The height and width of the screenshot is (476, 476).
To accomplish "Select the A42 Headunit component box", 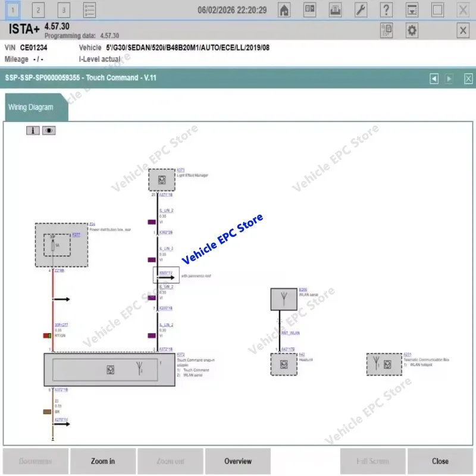I will click(284, 364).
